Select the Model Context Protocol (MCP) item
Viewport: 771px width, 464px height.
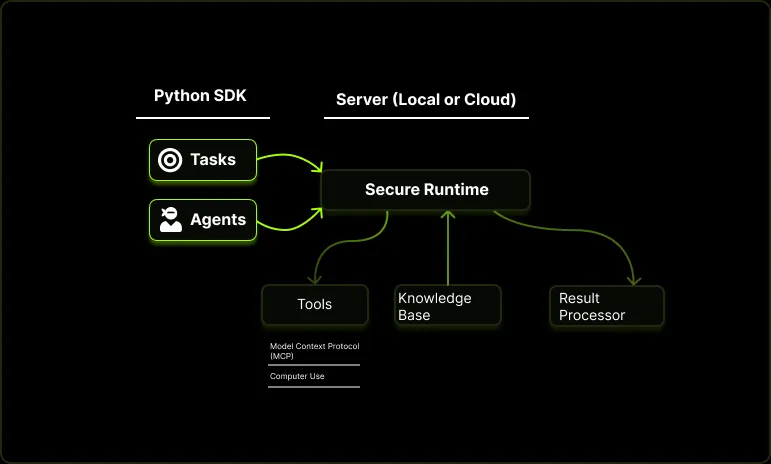click(x=314, y=350)
